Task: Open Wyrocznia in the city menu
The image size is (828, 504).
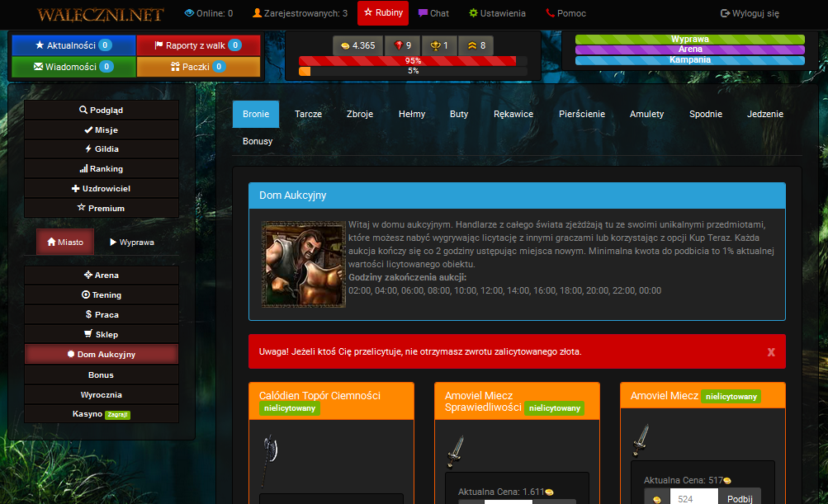Action: [102, 395]
